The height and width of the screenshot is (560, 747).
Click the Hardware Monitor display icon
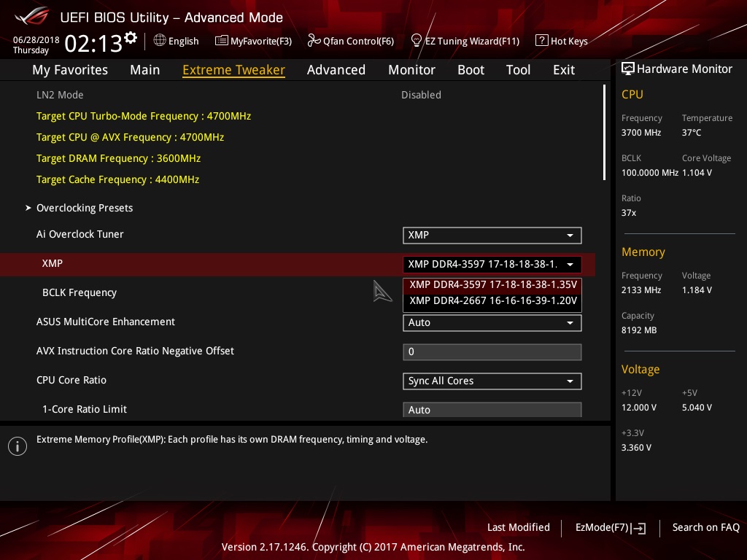coord(628,69)
